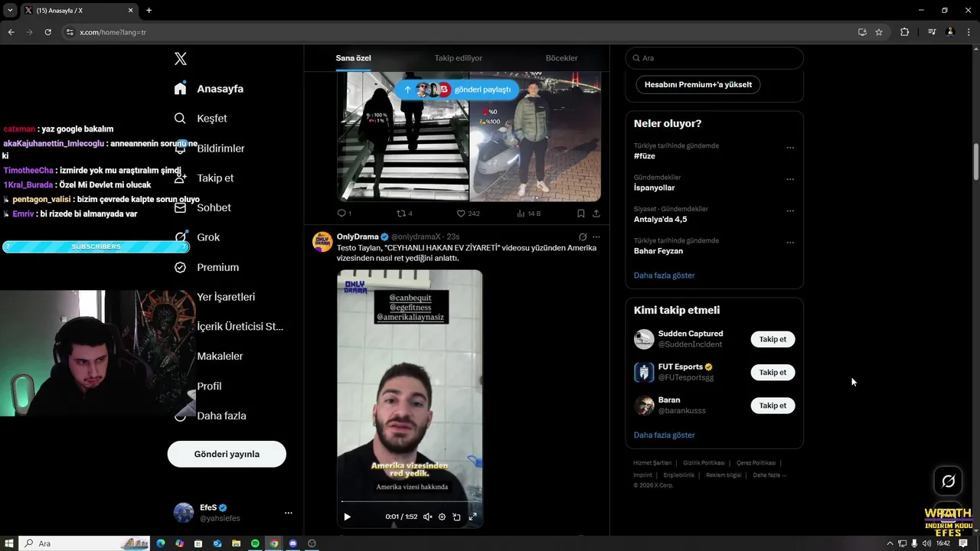Switch to Takip ediliyor tab
This screenshot has height=551, width=980.
click(x=458, y=58)
